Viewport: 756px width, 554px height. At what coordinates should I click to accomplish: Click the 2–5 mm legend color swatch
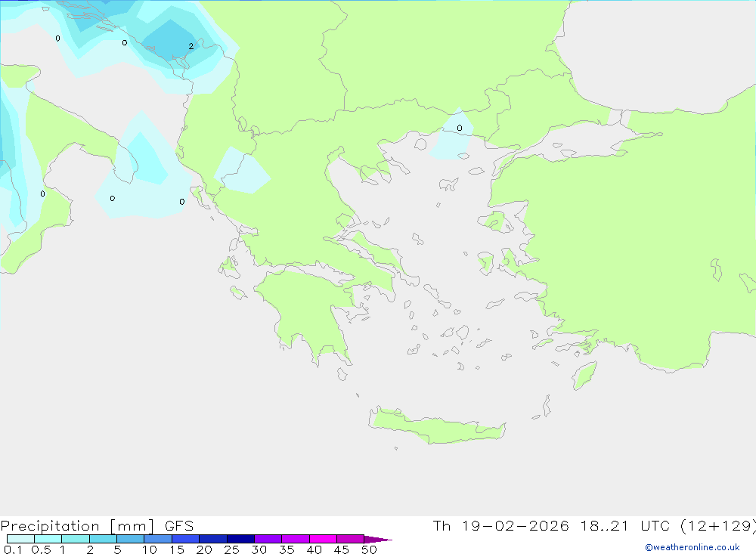pos(103,539)
